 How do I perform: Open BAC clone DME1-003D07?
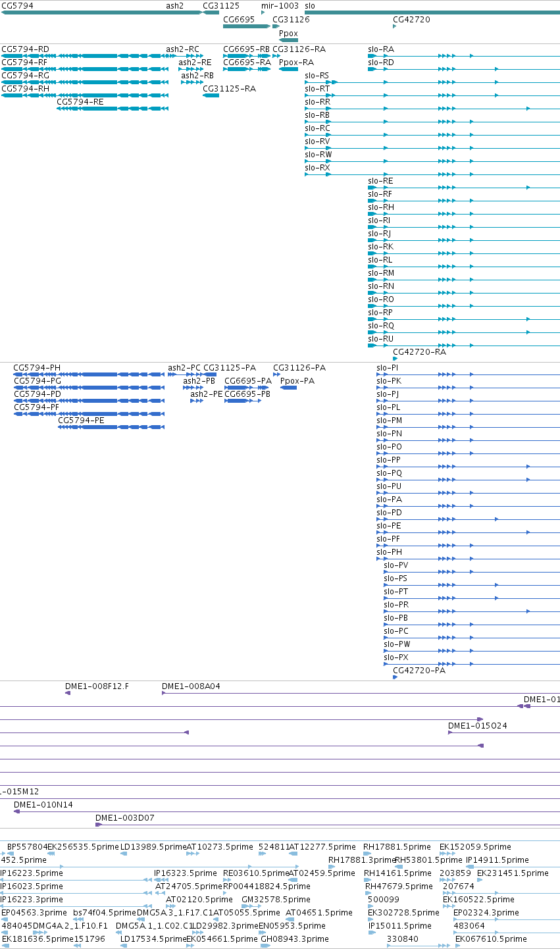125,818
